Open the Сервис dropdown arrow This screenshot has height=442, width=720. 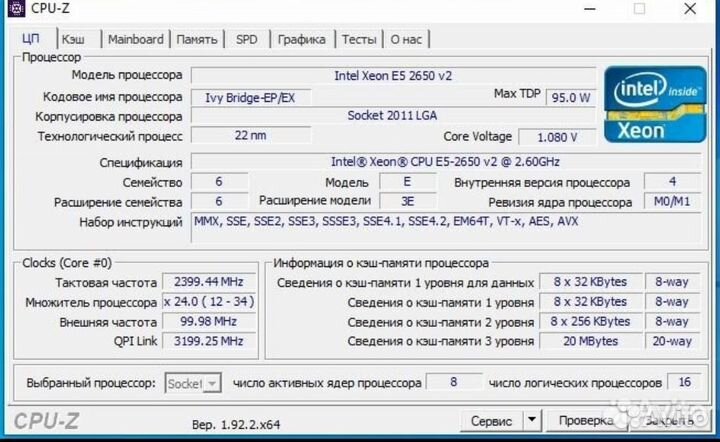click(x=532, y=420)
